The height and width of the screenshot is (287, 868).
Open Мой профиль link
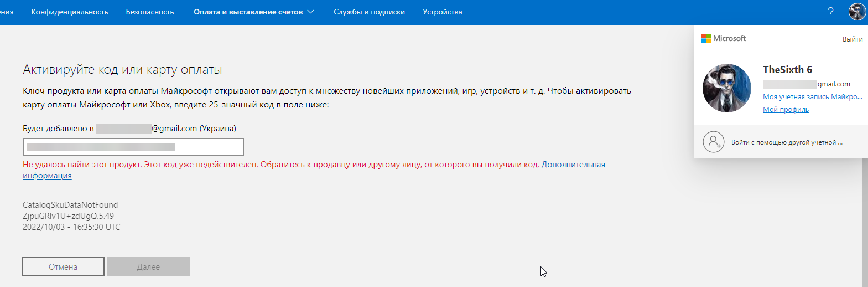click(786, 109)
